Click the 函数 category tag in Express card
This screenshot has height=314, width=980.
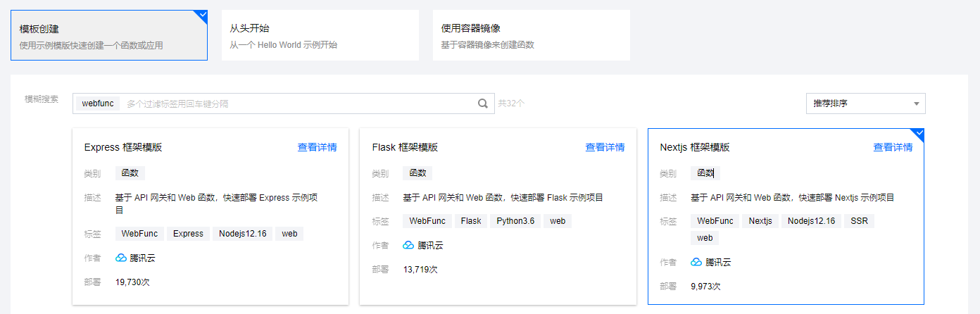pyautogui.click(x=130, y=173)
